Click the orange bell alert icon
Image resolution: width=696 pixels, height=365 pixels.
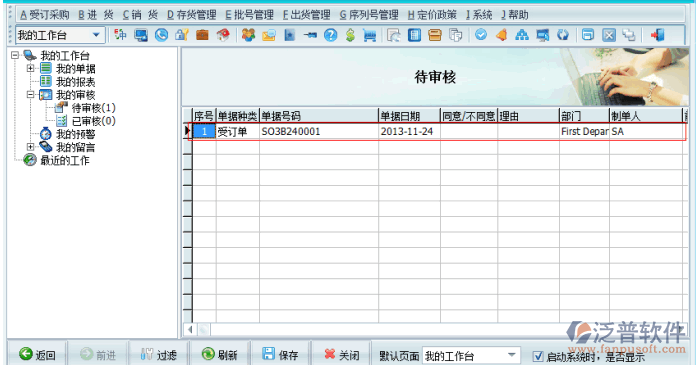[502, 35]
